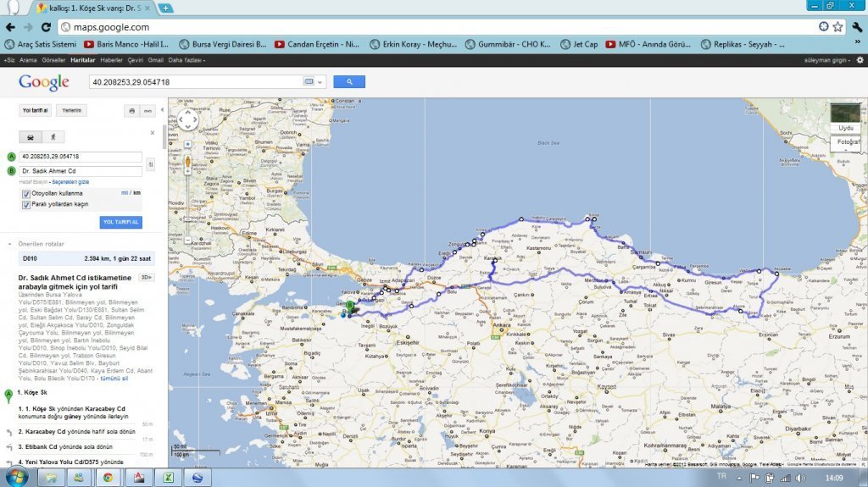Viewport: 868px width, 487px height.
Task: Click the blue map search button
Action: coord(349,81)
